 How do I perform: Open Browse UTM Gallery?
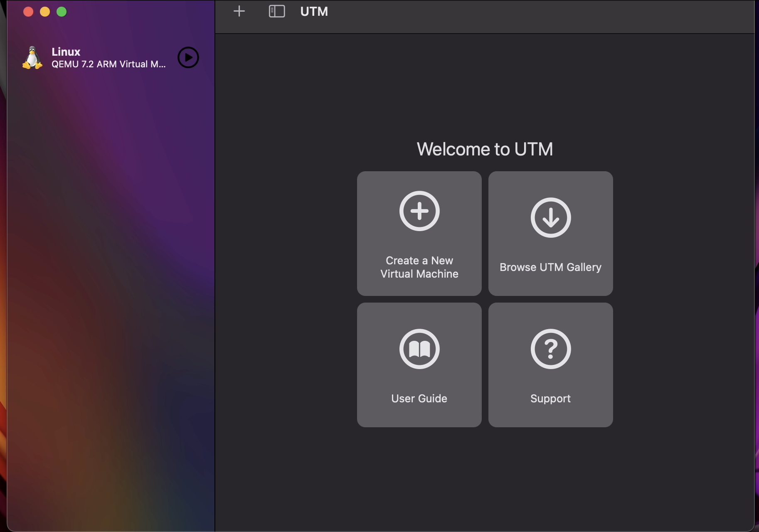tap(551, 234)
